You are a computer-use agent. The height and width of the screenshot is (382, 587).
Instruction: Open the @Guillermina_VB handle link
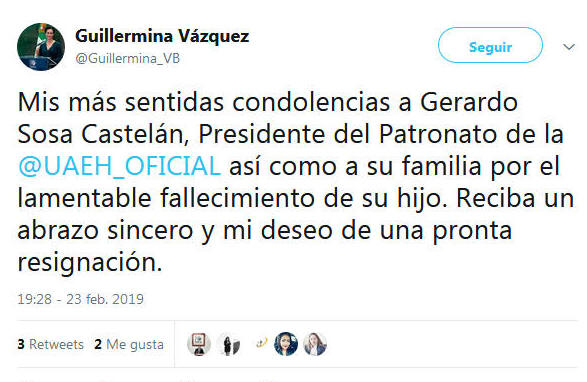(128, 58)
